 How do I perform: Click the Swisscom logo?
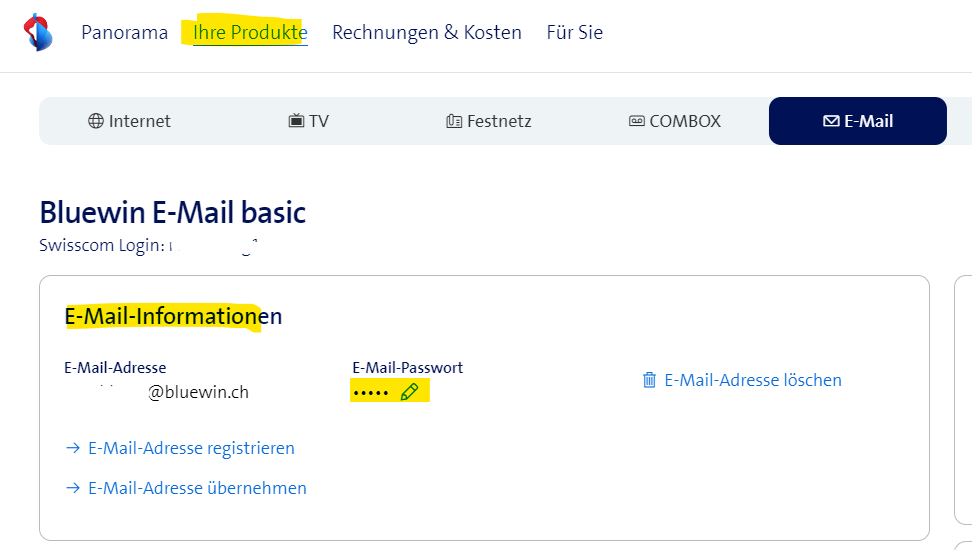[38, 33]
